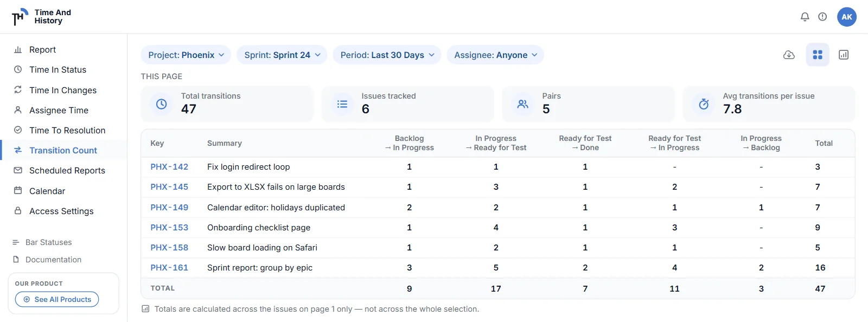Click the Pairs people icon
Viewport: 868px width, 322px height.
pos(523,104)
